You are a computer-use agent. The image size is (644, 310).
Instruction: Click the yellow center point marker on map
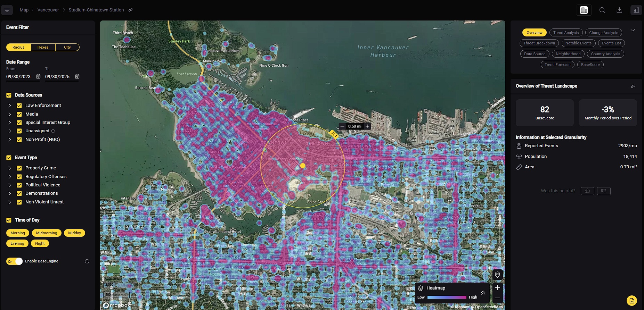pos(303,166)
